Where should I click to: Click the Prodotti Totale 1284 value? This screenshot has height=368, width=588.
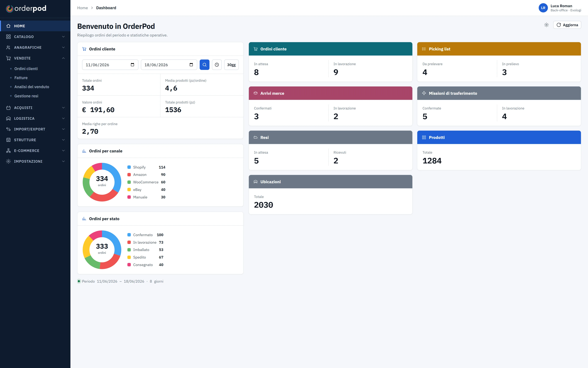click(x=432, y=161)
